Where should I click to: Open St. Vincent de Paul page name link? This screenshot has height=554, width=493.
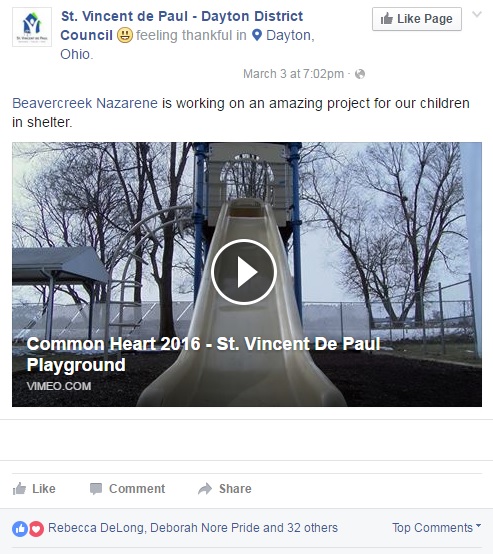[x=182, y=25]
